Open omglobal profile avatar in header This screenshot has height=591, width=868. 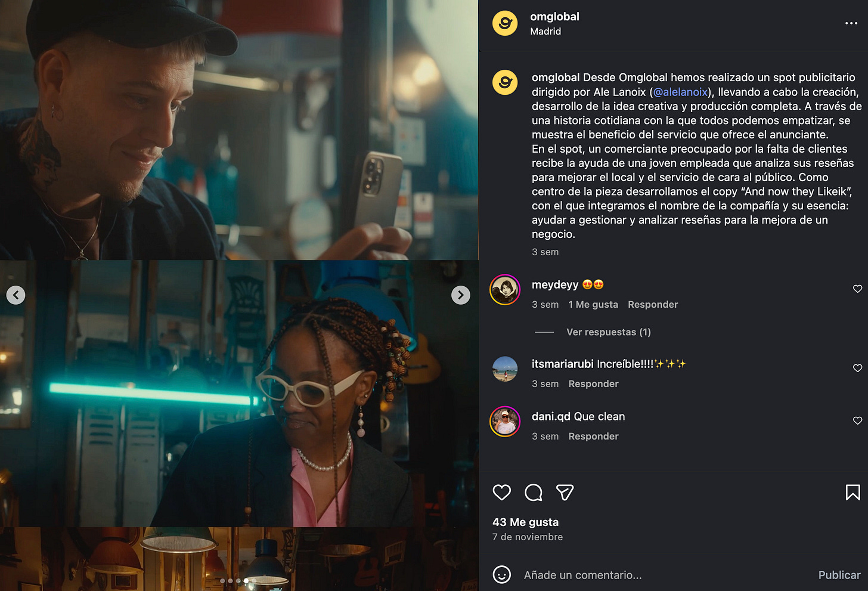tap(505, 23)
